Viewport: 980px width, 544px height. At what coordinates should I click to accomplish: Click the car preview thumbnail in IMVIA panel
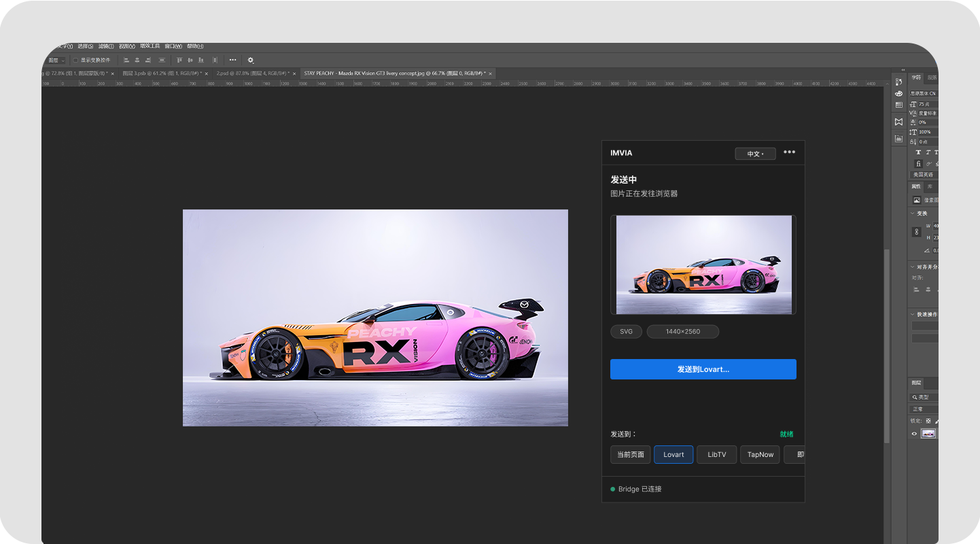pos(703,265)
